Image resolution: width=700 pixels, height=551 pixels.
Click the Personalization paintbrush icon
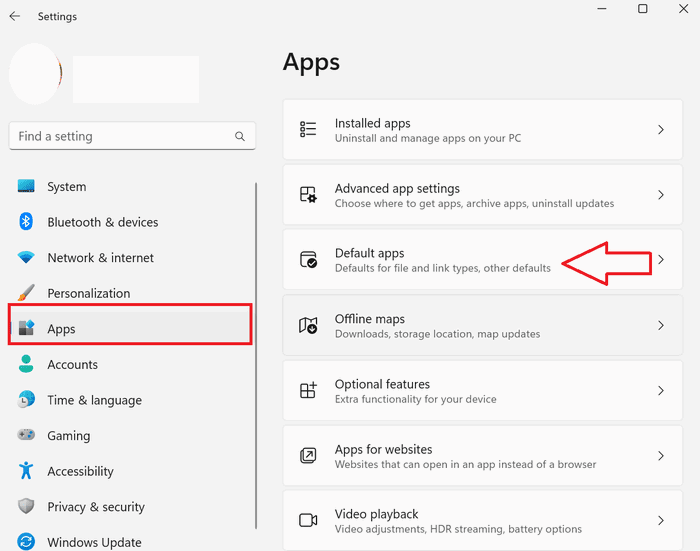click(x=26, y=292)
